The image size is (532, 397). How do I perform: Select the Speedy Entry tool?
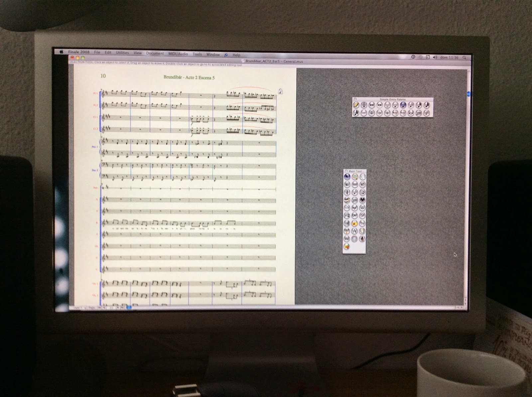(362, 192)
